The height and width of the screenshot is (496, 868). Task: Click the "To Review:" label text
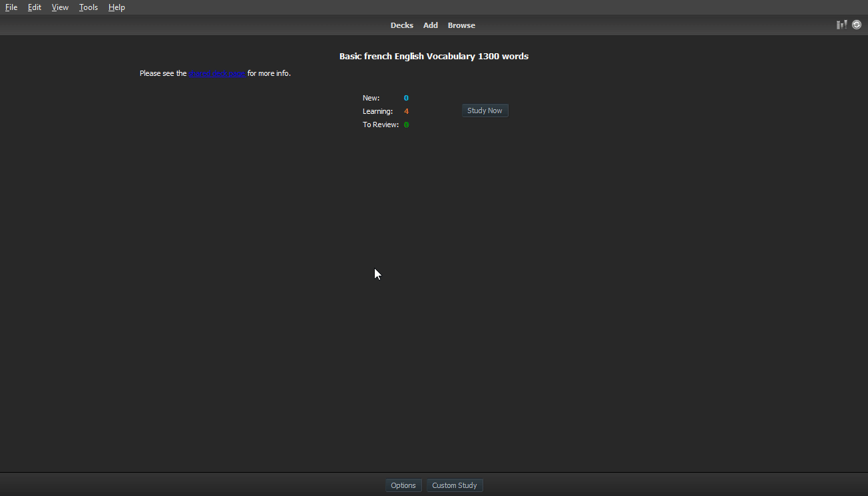click(381, 124)
